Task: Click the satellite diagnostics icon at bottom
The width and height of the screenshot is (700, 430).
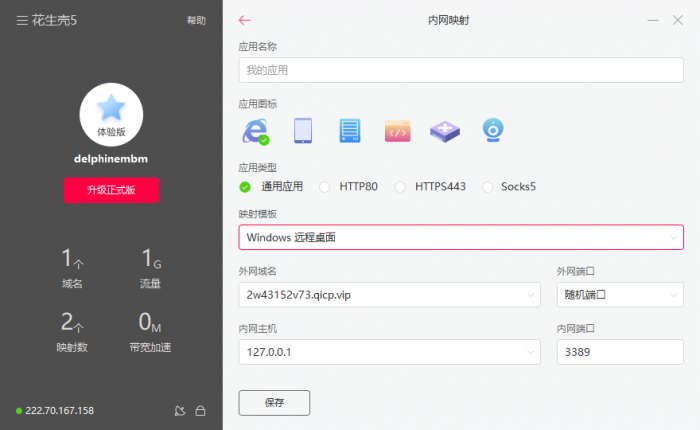Action: click(x=179, y=411)
